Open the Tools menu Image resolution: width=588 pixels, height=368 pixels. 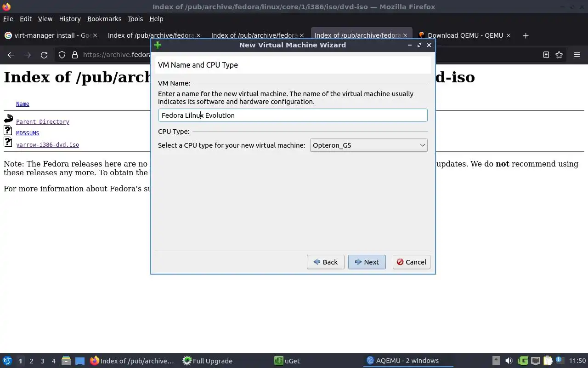(x=135, y=19)
